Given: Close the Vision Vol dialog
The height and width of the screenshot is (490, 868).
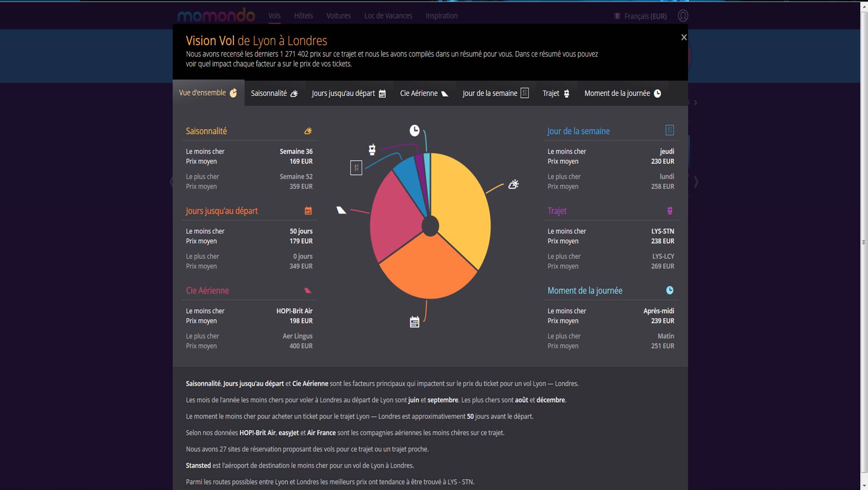Looking at the screenshot, I should click(x=684, y=38).
